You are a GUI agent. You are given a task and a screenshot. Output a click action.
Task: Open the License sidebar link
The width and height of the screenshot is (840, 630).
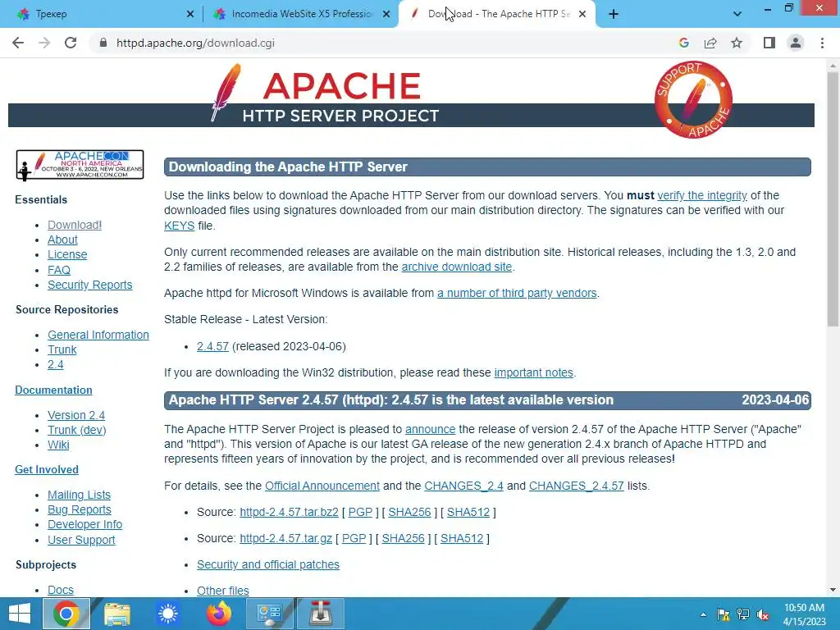tap(67, 254)
